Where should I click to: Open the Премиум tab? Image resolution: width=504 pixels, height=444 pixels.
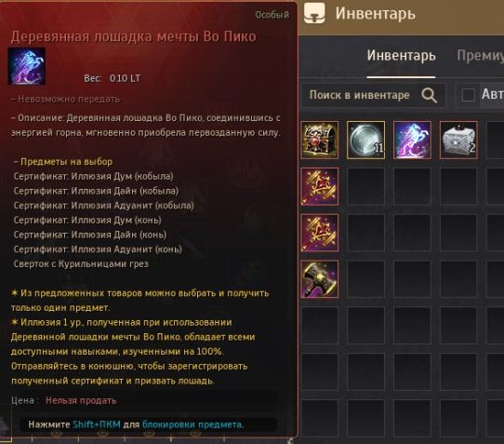pos(480,55)
